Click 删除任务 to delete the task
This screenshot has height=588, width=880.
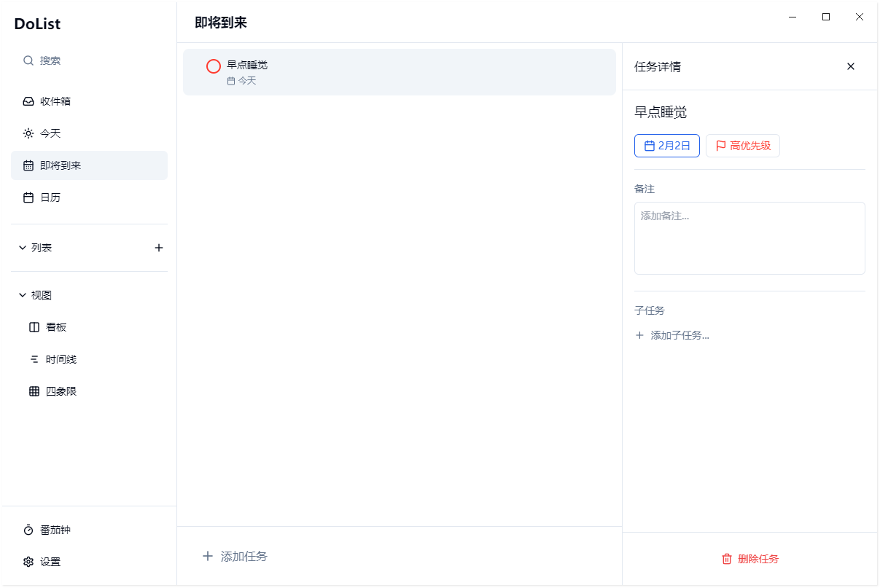click(x=749, y=559)
